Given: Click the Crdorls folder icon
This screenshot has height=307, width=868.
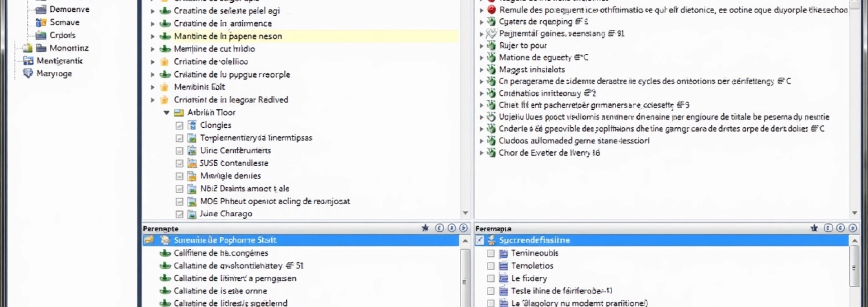Looking at the screenshot, I should tap(41, 35).
